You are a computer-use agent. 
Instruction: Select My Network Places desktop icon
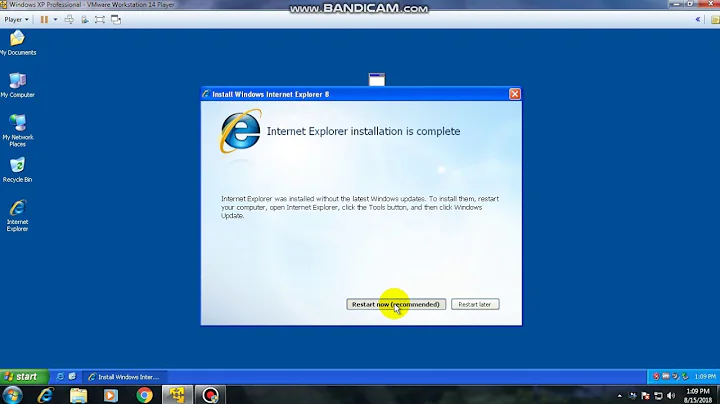(x=17, y=131)
